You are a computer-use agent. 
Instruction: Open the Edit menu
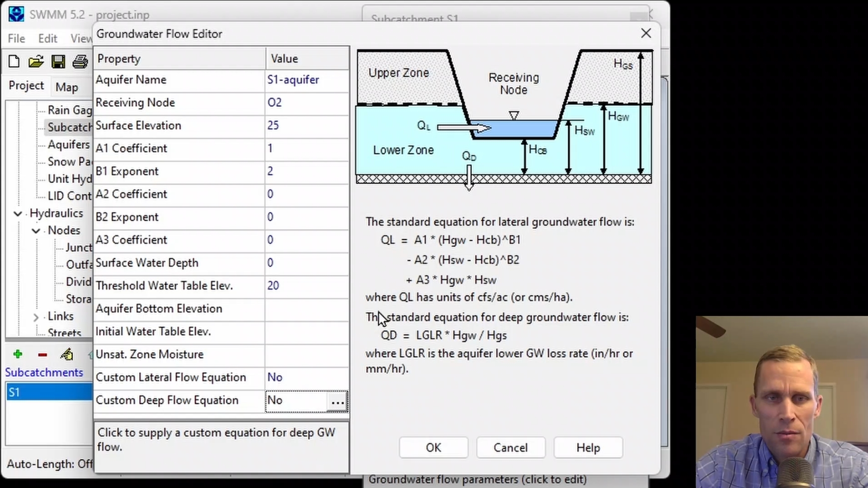(x=47, y=38)
